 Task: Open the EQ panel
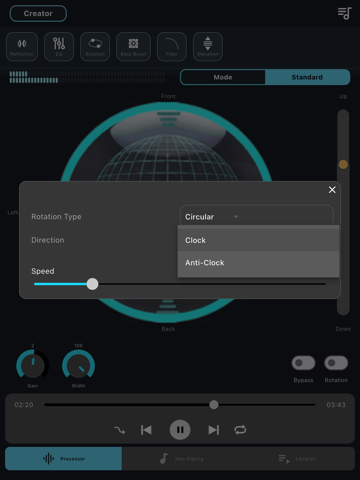[59, 47]
